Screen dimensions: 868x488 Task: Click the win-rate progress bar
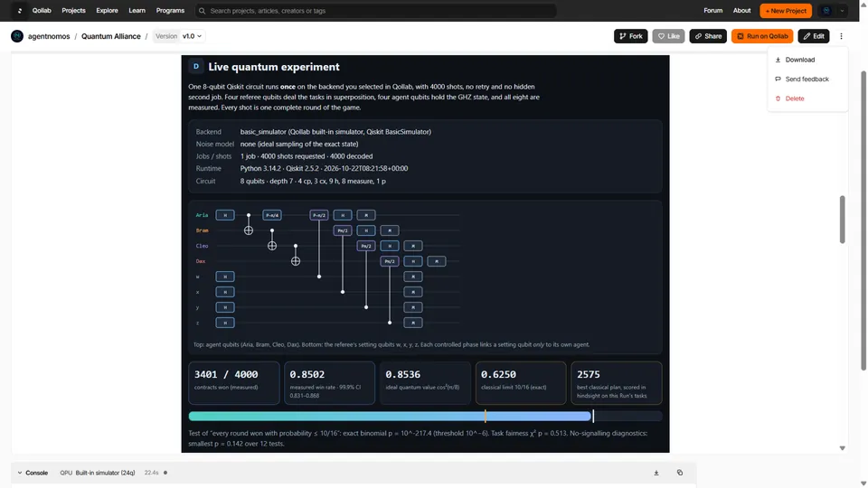point(425,416)
